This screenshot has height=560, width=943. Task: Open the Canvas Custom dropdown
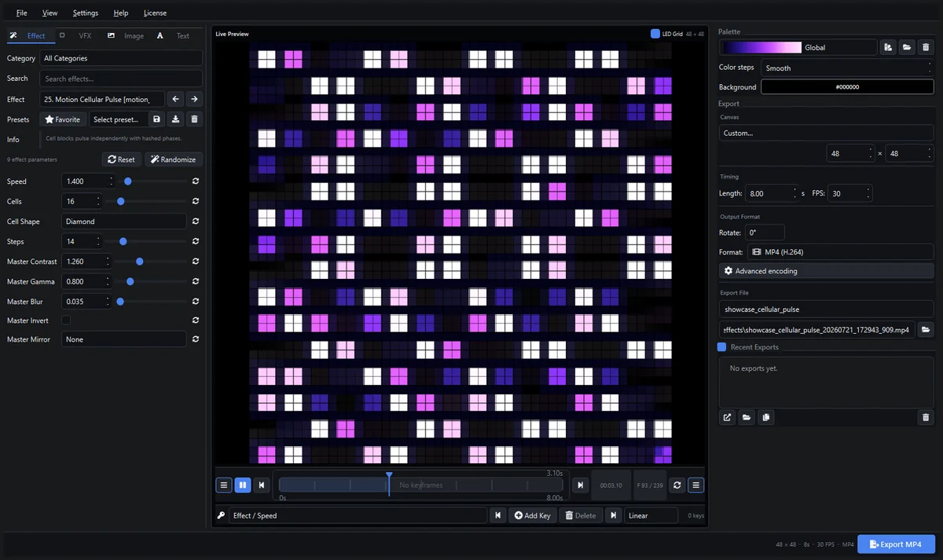click(826, 133)
